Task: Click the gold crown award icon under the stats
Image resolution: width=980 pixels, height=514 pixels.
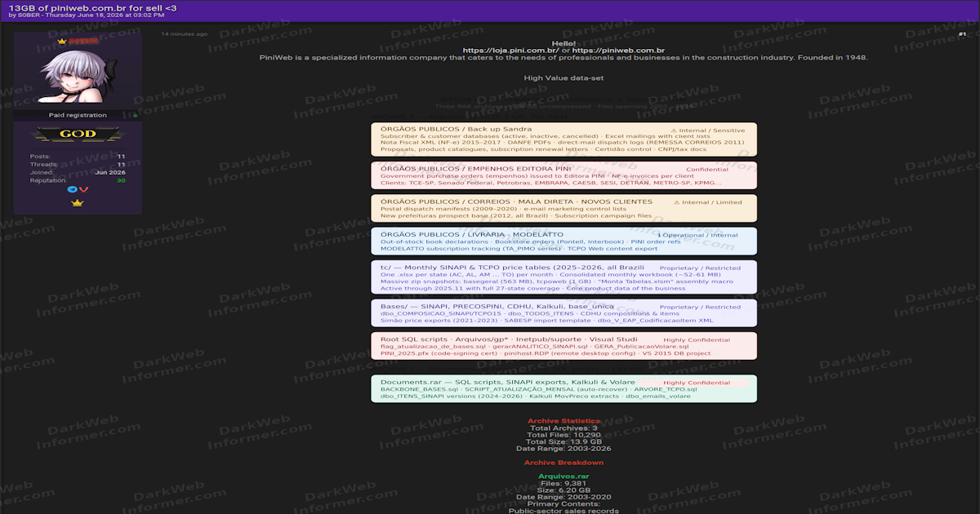Action: tap(78, 203)
